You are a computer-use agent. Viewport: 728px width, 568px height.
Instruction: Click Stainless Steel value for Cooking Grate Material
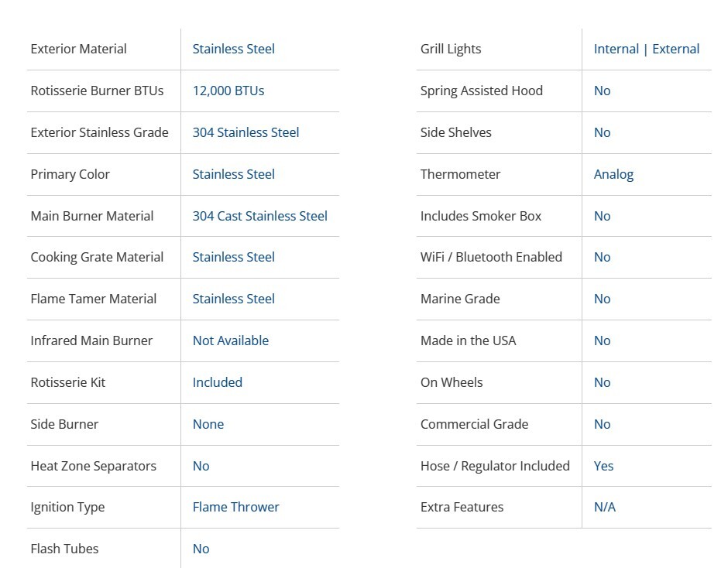click(x=233, y=257)
